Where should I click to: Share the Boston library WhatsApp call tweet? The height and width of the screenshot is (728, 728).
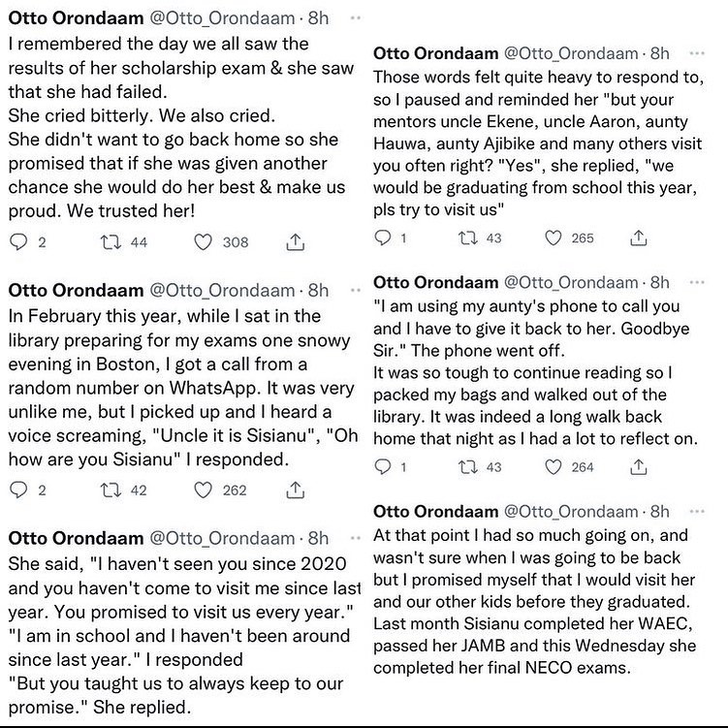coord(297,491)
